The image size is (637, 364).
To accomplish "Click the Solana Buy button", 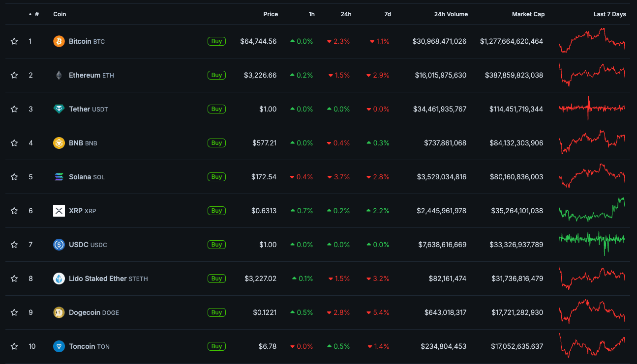I will pyautogui.click(x=216, y=177).
